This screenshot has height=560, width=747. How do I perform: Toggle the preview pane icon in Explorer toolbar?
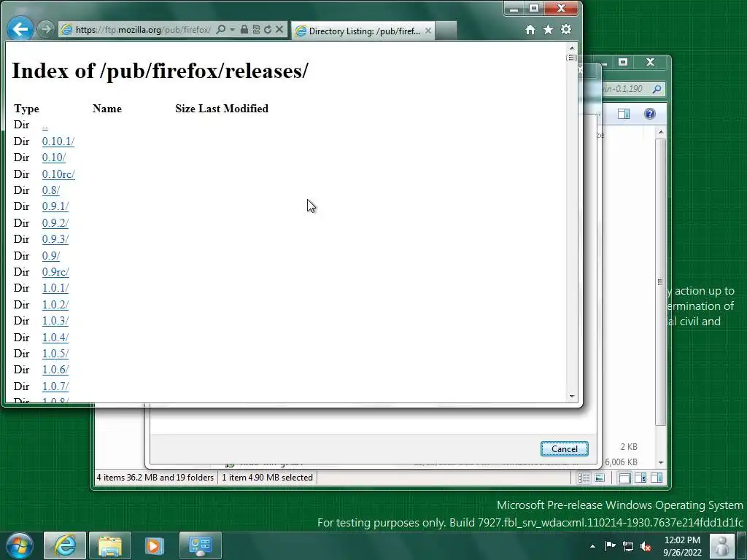tap(624, 114)
